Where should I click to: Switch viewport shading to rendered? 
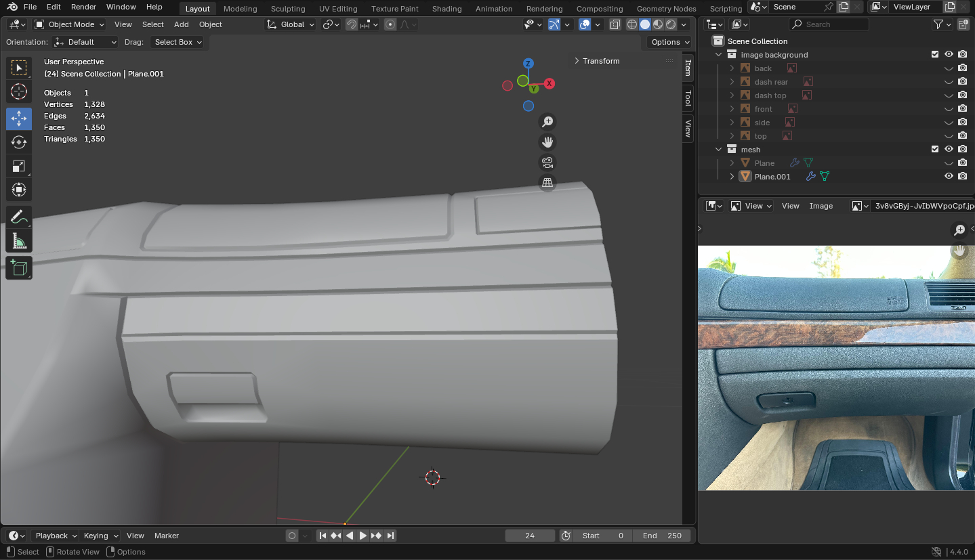click(x=671, y=24)
